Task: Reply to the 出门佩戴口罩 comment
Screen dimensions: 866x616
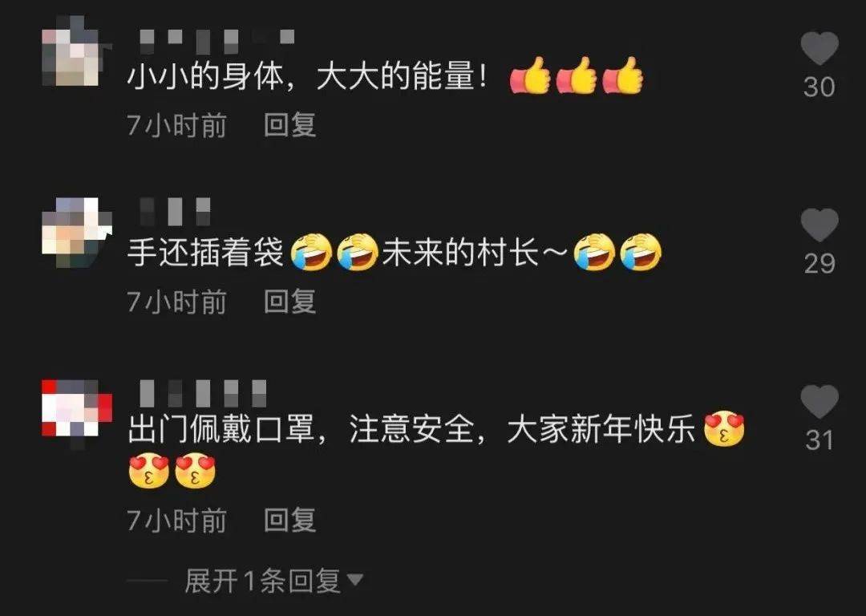Action: (x=290, y=521)
